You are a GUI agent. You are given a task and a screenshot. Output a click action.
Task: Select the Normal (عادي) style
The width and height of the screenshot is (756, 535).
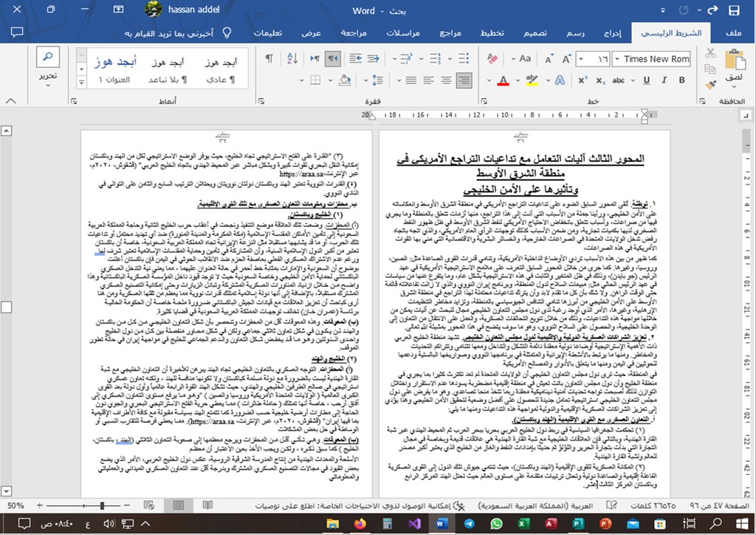tap(220, 70)
